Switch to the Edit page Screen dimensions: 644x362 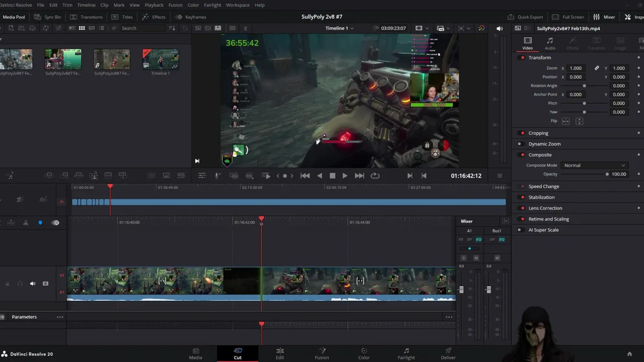280,353
